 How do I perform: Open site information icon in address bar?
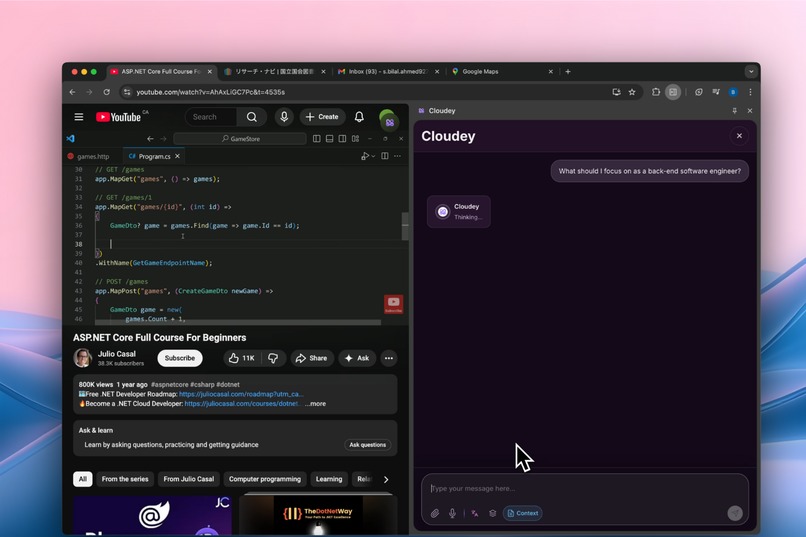126,92
